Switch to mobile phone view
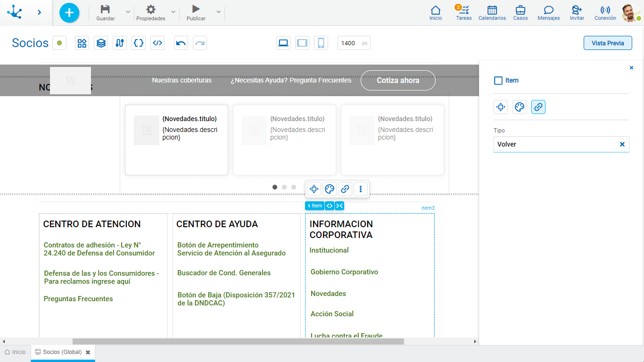Viewport: 644px width, 362px height. [321, 43]
